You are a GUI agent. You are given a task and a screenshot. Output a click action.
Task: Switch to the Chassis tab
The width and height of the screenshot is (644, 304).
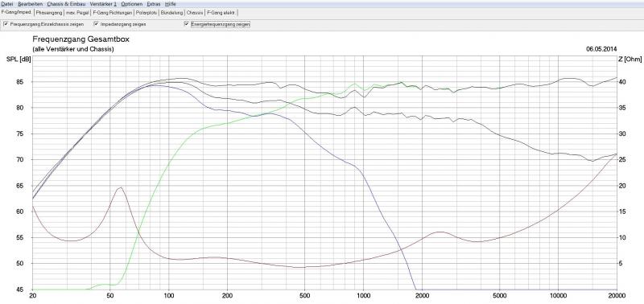(195, 13)
